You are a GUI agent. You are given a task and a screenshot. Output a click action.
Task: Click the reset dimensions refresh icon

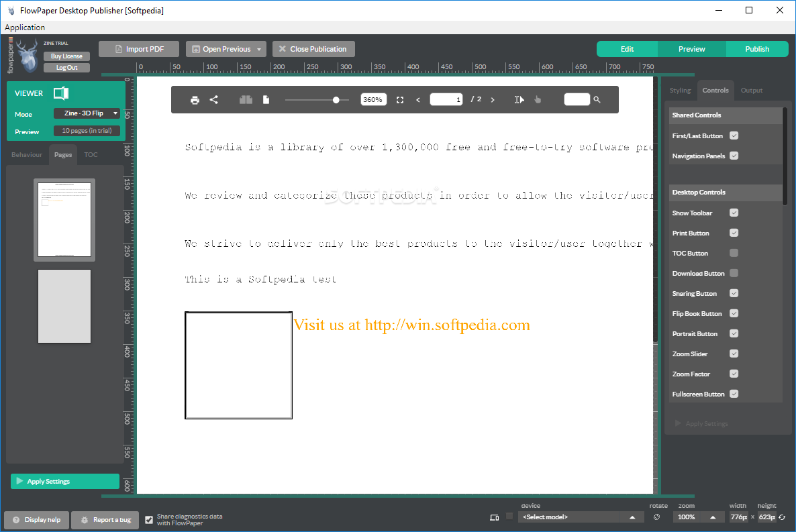[783, 517]
